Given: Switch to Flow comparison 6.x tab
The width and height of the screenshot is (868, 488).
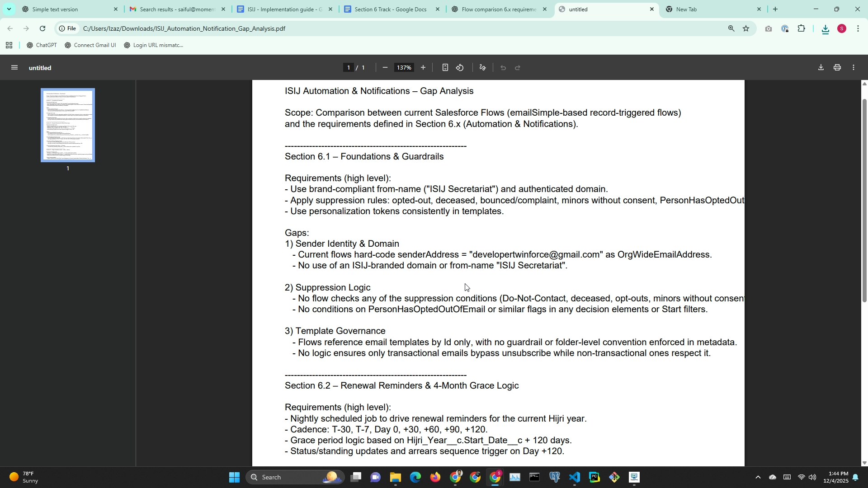Looking at the screenshot, I should (x=498, y=9).
